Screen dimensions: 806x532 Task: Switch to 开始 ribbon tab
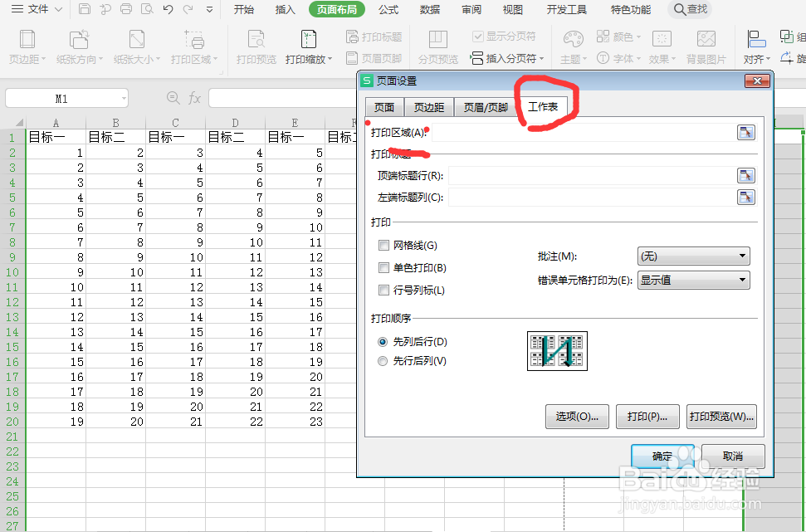point(244,9)
